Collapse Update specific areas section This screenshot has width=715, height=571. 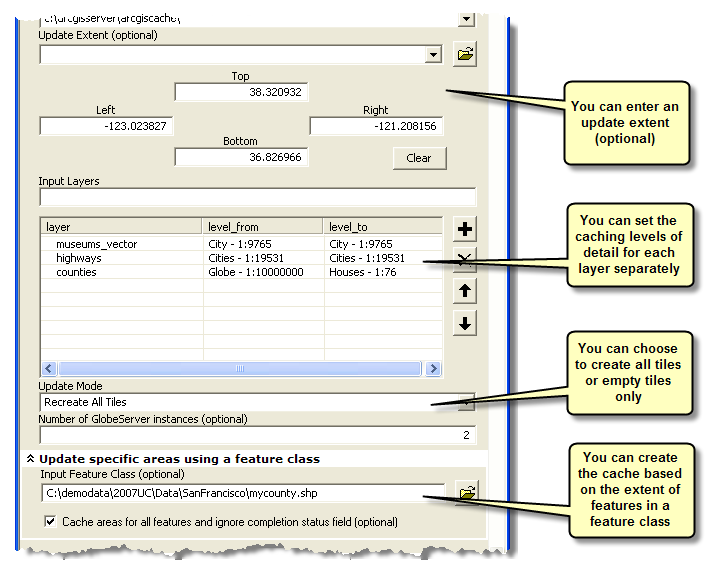(30, 459)
